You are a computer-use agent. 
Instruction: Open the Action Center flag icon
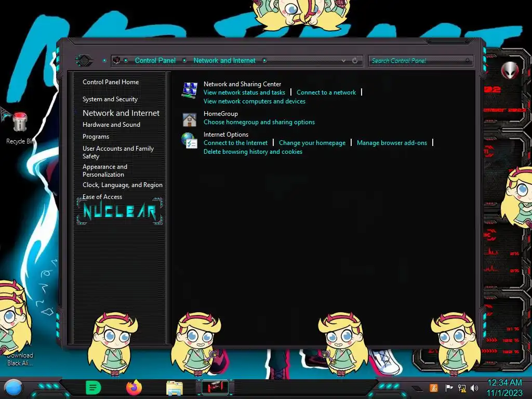449,388
